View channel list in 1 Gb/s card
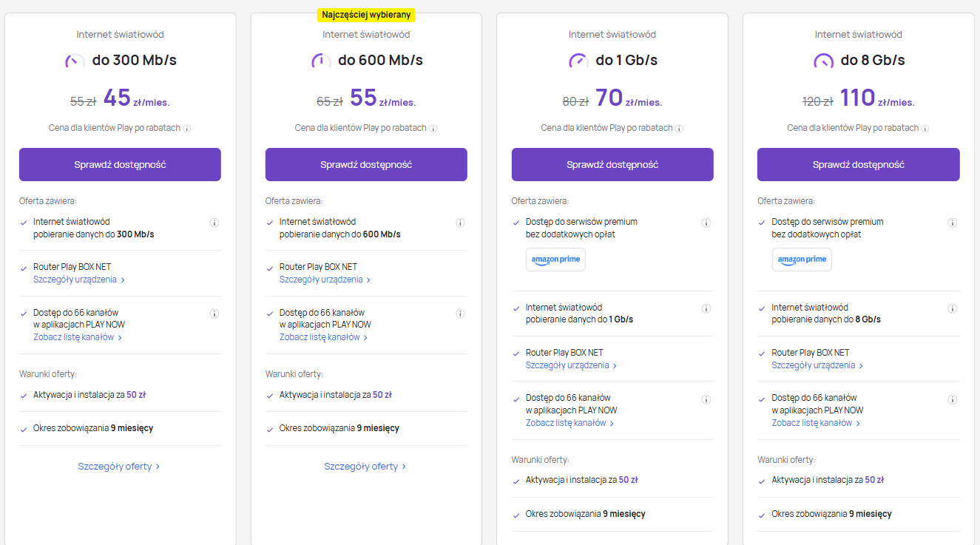 click(570, 423)
